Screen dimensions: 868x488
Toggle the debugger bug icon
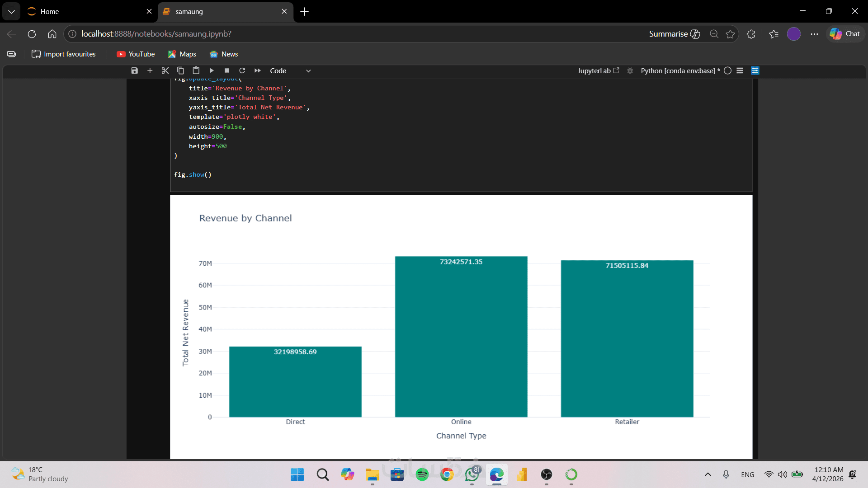click(630, 70)
